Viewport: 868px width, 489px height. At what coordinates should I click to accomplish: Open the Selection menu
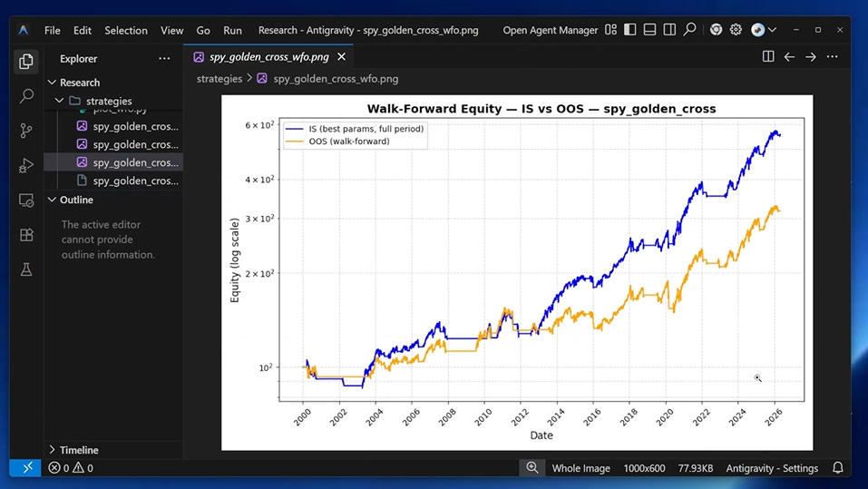(x=126, y=31)
